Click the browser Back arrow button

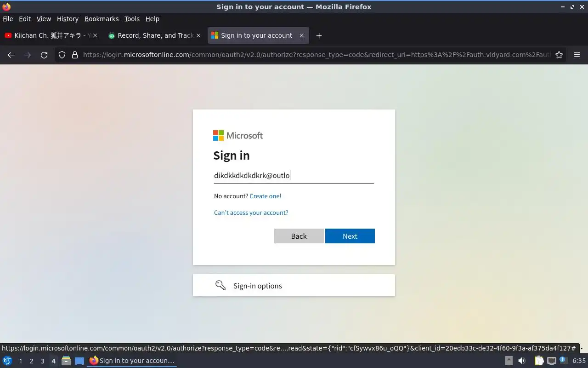pos(11,55)
